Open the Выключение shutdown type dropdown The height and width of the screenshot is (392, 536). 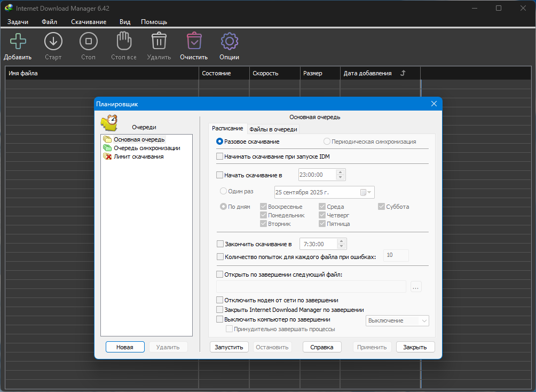[x=397, y=320]
